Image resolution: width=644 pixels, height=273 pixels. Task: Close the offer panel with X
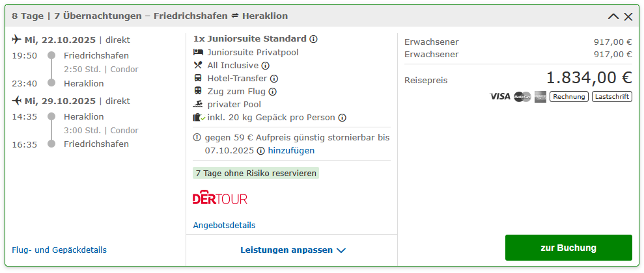click(x=628, y=16)
